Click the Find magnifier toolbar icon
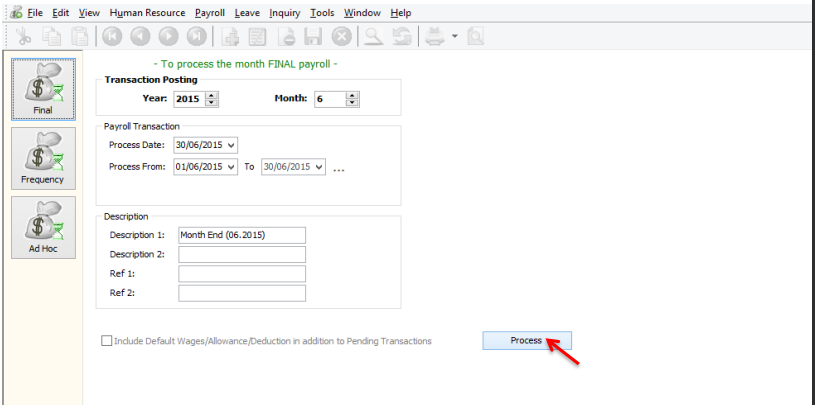This screenshot has width=815, height=405. tap(372, 37)
